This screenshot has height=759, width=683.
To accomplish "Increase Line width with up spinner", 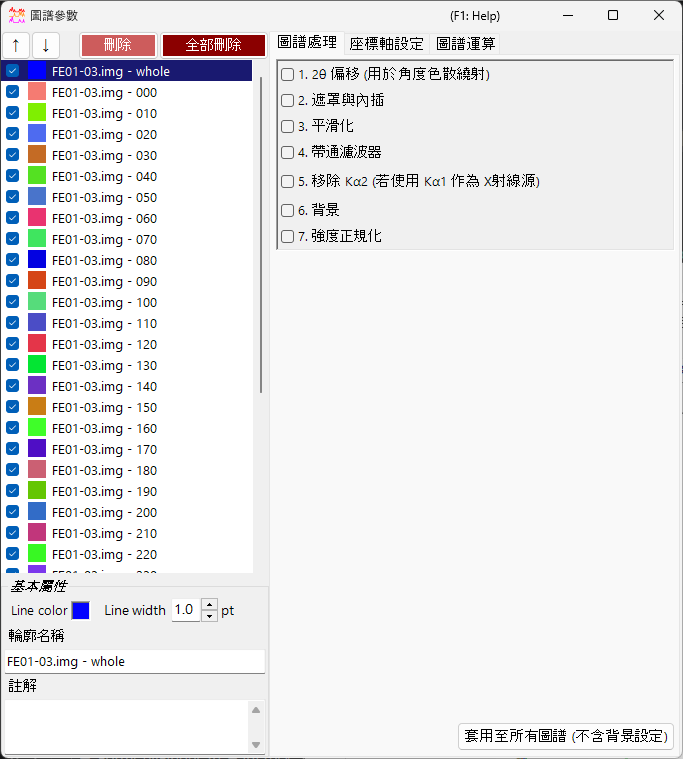I will click(x=209, y=605).
